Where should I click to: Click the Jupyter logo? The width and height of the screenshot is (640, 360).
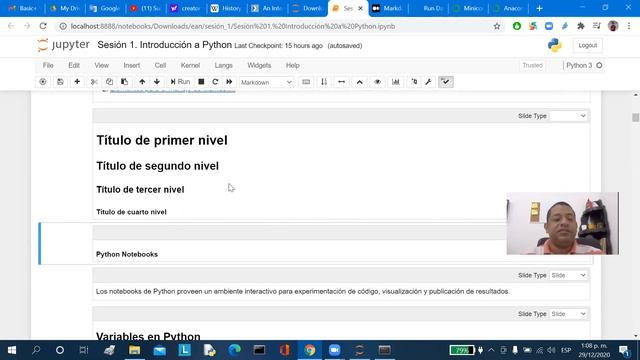click(x=63, y=45)
